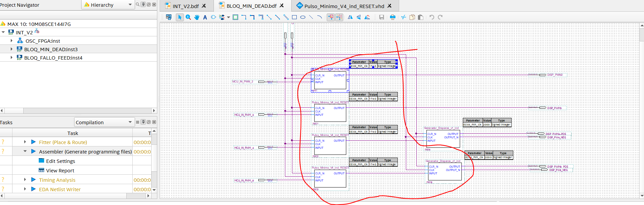Expand the Fitter (Place & Route) task
The height and width of the screenshot is (205, 644).
coord(25,142)
